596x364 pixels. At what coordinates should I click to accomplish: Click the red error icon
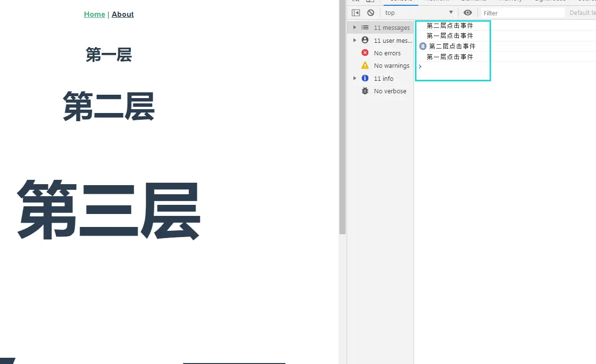pyautogui.click(x=365, y=53)
